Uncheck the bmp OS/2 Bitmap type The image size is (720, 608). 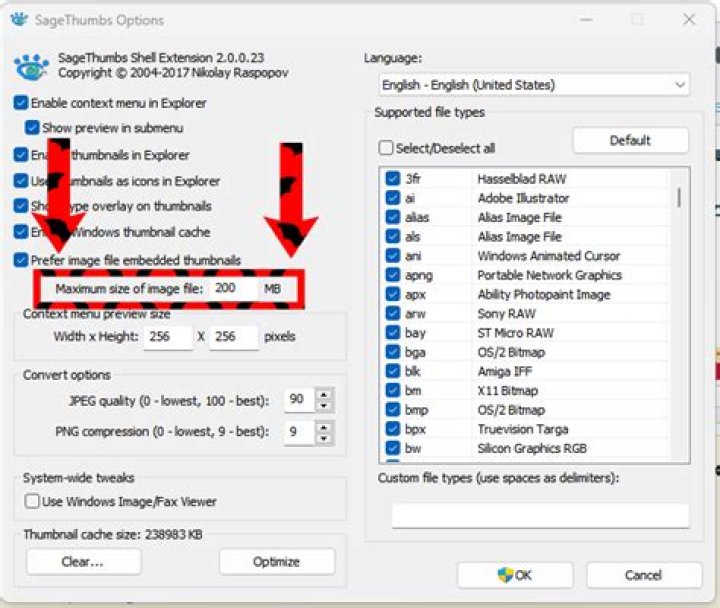coord(393,410)
